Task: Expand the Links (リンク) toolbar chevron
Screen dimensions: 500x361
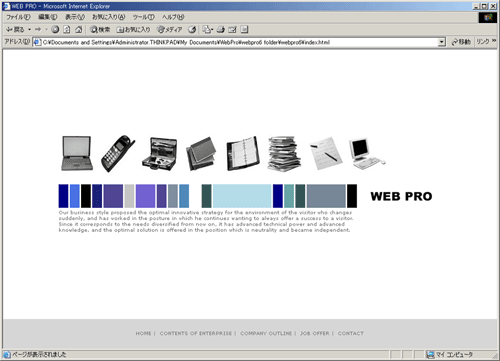Action: [x=494, y=41]
